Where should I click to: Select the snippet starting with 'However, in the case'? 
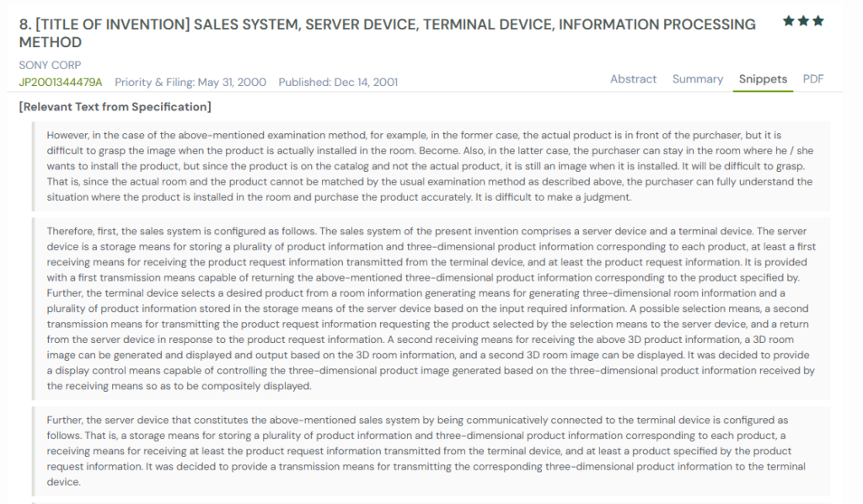430,166
